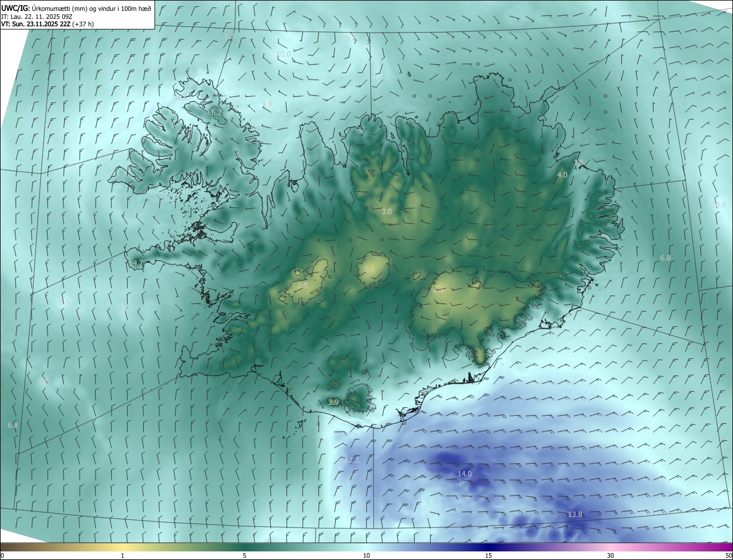Click the '(+37 h)' forecast offset text

[x=84, y=24]
